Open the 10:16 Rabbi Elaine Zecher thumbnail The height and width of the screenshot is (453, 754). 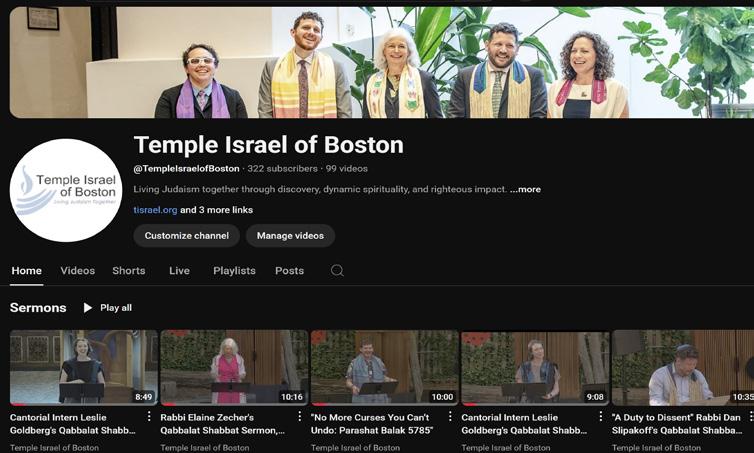234,367
